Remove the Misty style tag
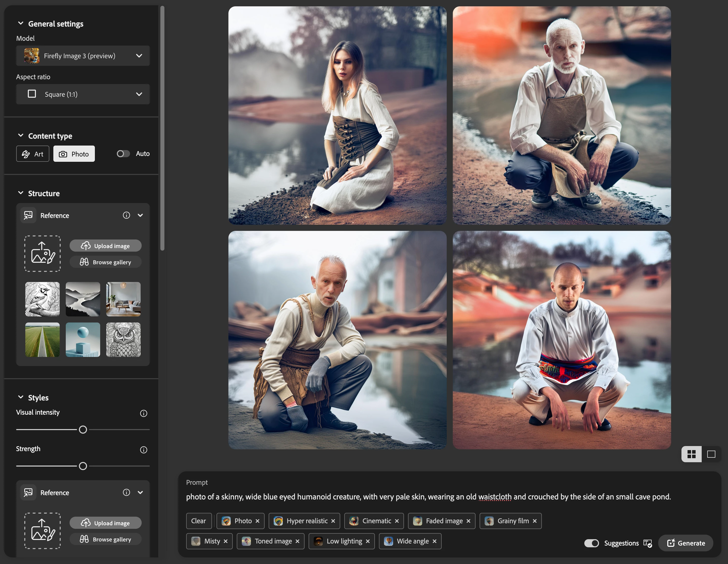Screen dimensions: 728x564 [x=226, y=541]
